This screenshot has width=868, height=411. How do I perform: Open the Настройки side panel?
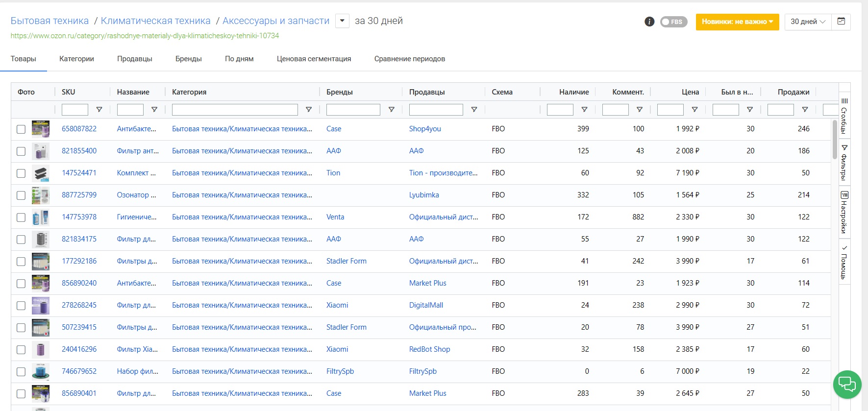pyautogui.click(x=844, y=213)
